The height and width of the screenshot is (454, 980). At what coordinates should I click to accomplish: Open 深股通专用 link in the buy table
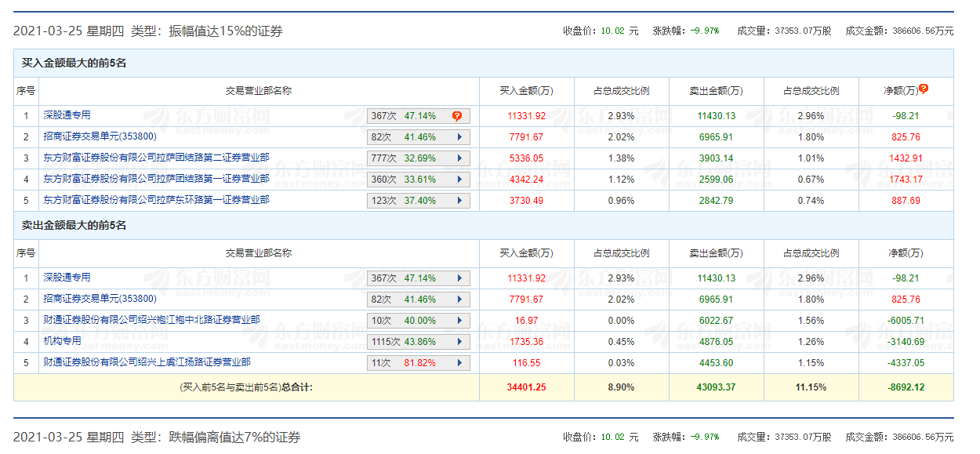(67, 115)
